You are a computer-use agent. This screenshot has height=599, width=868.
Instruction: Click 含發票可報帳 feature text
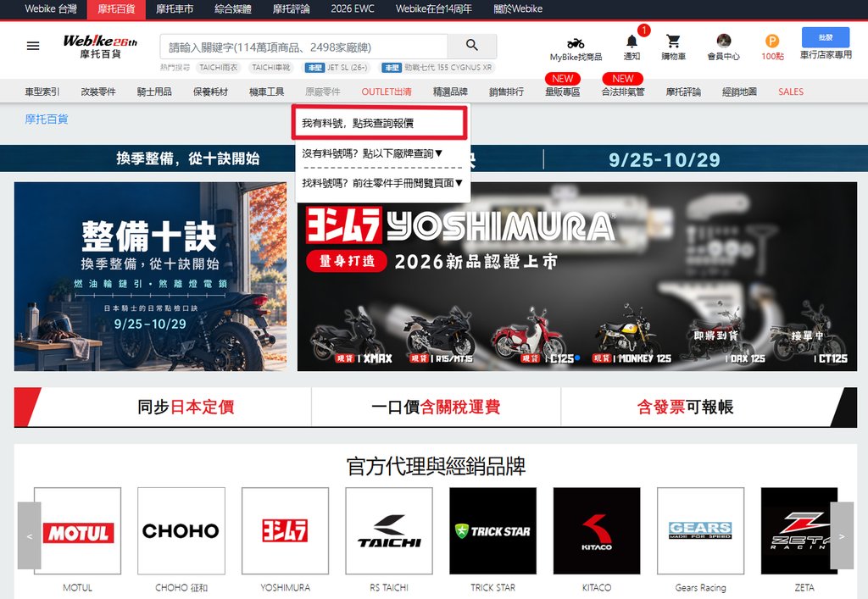[x=685, y=407]
